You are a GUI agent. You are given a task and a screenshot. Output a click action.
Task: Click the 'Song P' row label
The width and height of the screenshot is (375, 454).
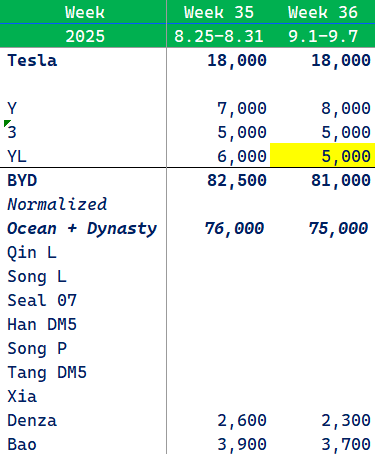coord(37,349)
